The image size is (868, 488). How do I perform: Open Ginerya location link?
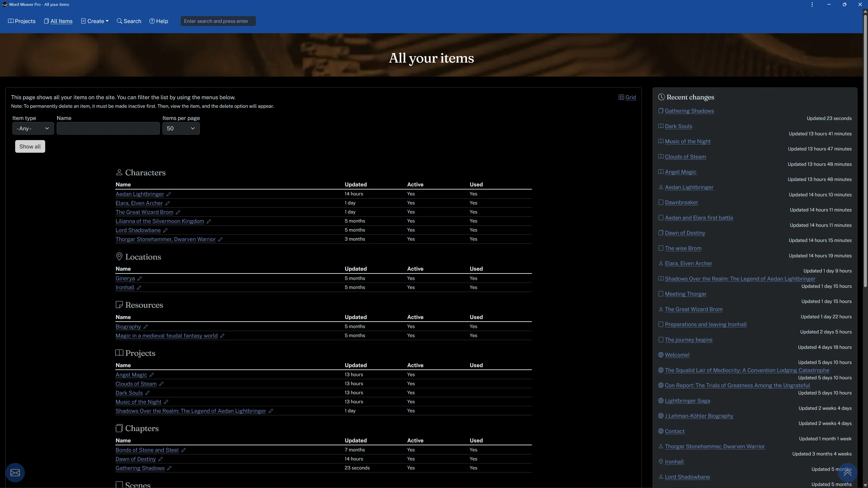pos(125,279)
